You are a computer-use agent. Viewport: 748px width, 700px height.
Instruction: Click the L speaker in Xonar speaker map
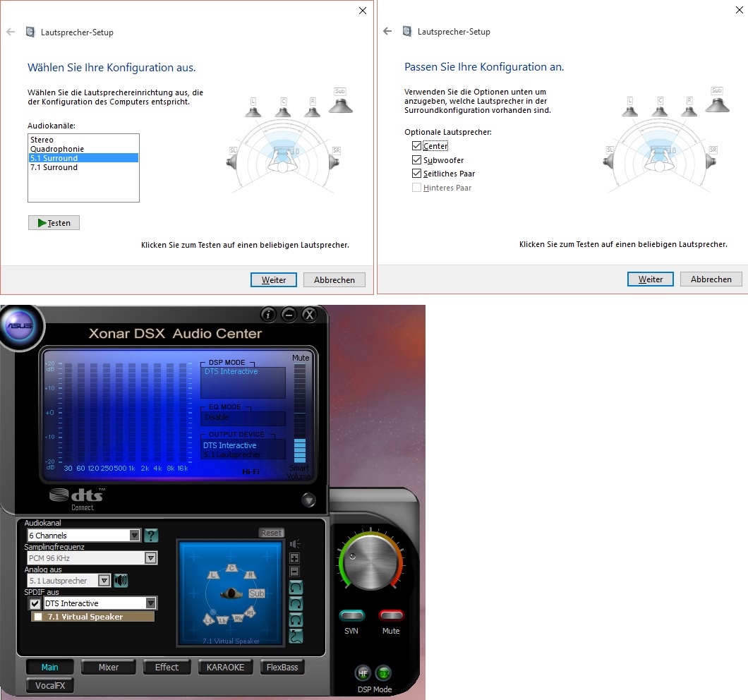tap(213, 575)
